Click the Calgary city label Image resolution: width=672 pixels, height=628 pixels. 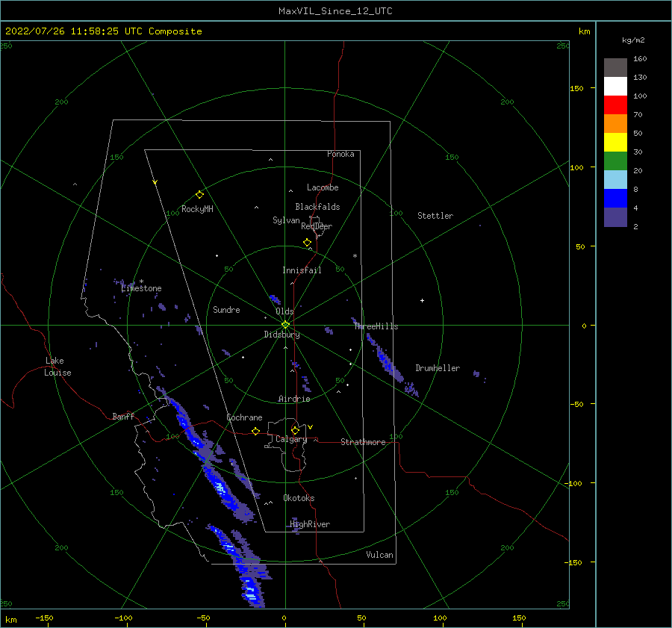point(291,439)
